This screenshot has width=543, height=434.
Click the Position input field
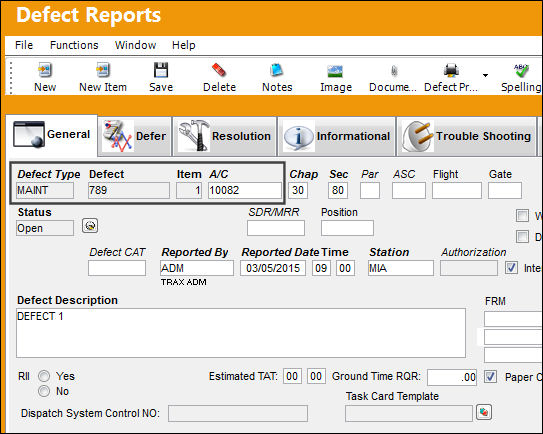pos(347,228)
